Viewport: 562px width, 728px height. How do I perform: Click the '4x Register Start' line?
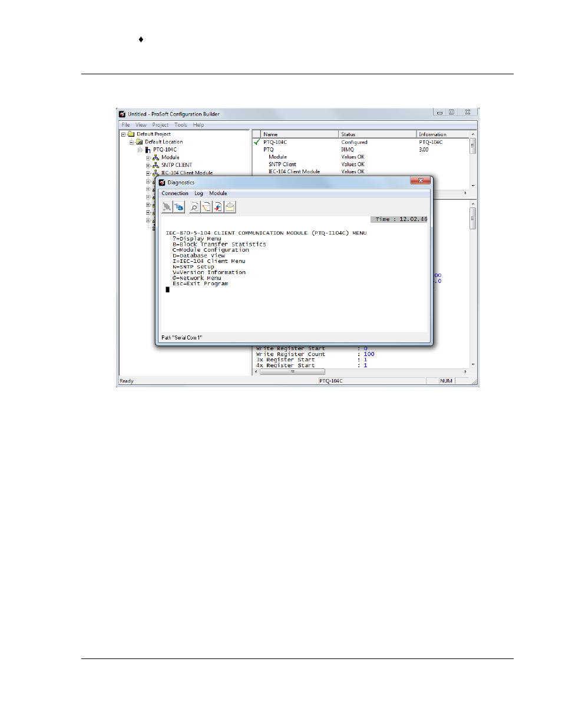point(312,365)
